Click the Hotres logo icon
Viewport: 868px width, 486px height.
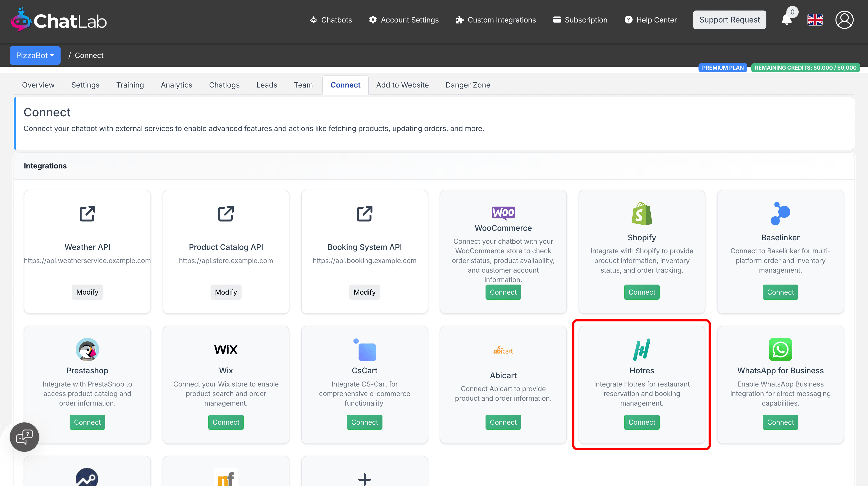[642, 349]
